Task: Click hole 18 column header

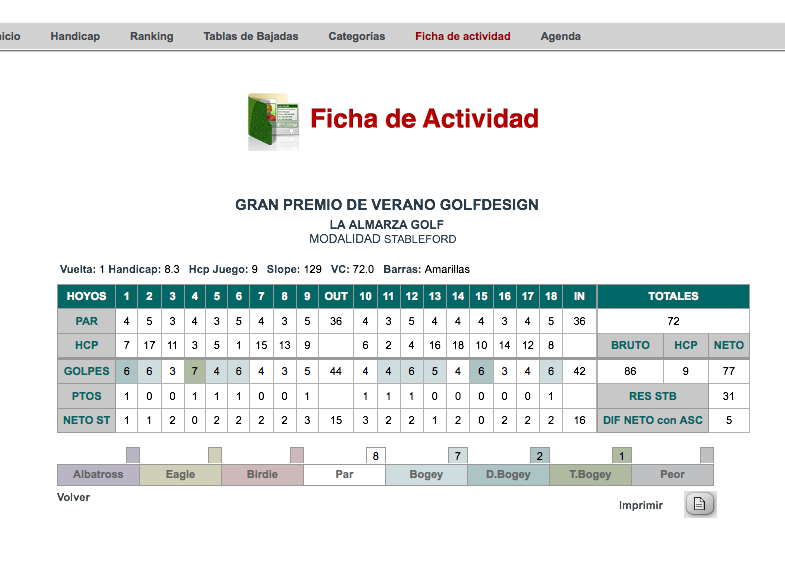Action: (551, 296)
